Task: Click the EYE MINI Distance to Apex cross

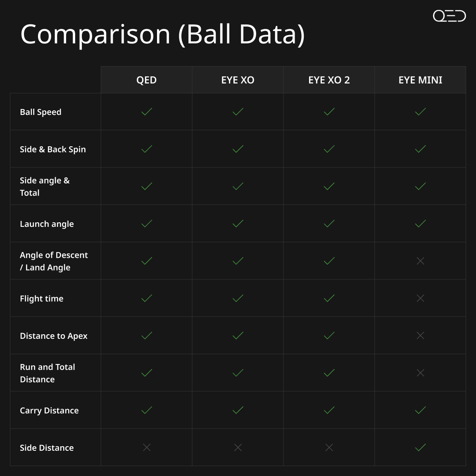Action: (421, 336)
